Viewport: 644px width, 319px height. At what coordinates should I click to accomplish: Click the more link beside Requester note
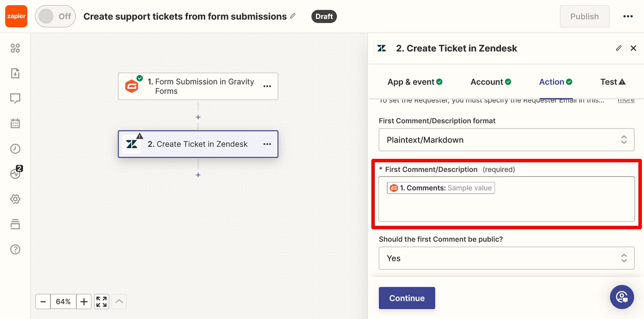click(x=626, y=100)
